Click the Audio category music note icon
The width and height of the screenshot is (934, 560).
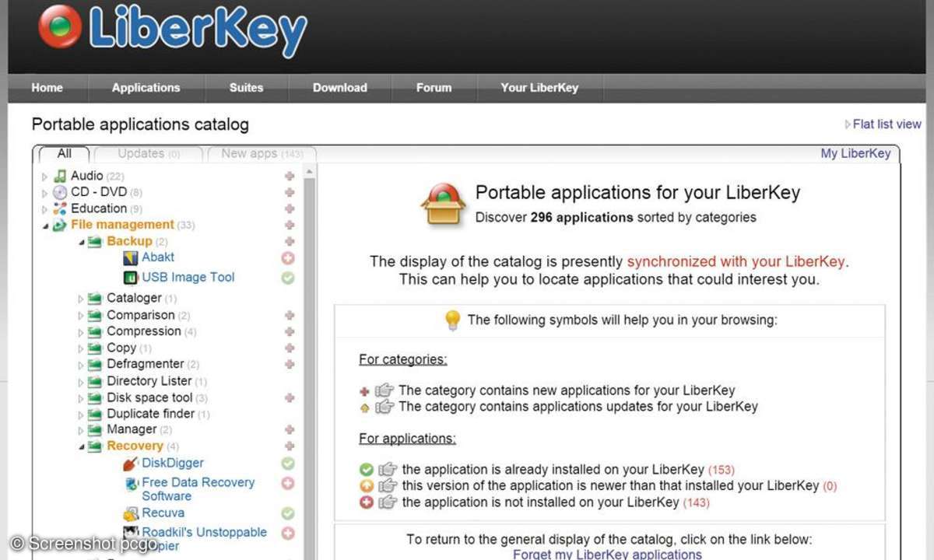(60, 177)
